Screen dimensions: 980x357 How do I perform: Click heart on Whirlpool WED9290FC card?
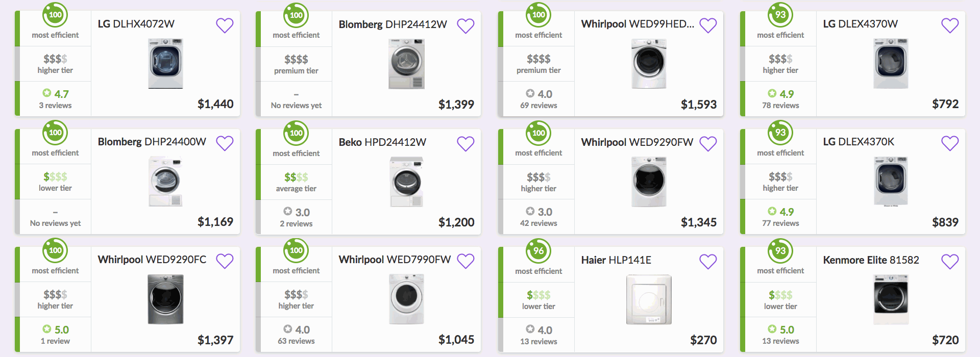click(225, 261)
